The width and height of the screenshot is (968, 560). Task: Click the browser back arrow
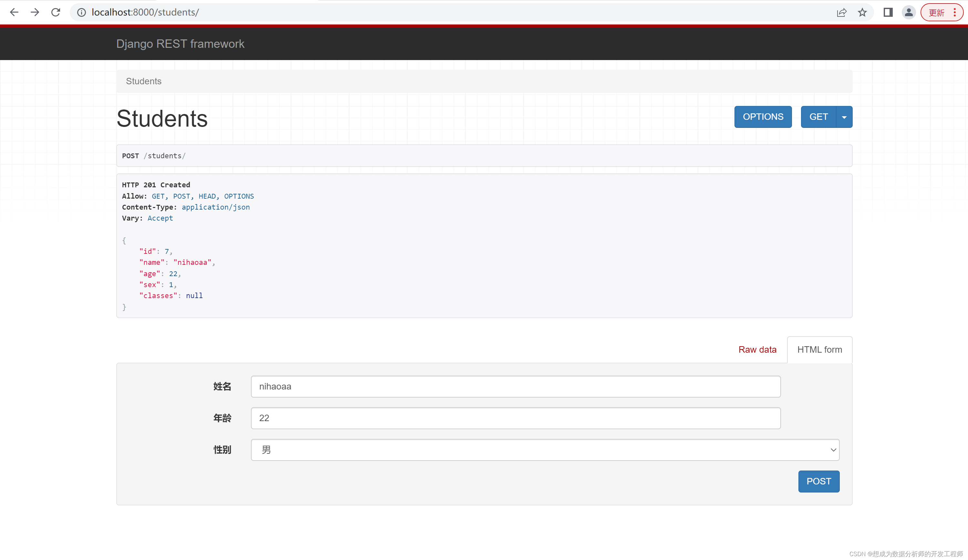[x=14, y=12]
